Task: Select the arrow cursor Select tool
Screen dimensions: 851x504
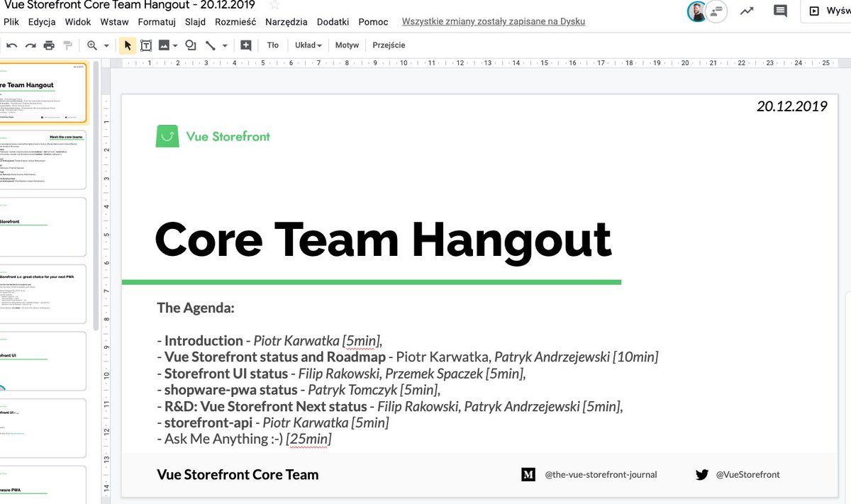Action: 128,45
